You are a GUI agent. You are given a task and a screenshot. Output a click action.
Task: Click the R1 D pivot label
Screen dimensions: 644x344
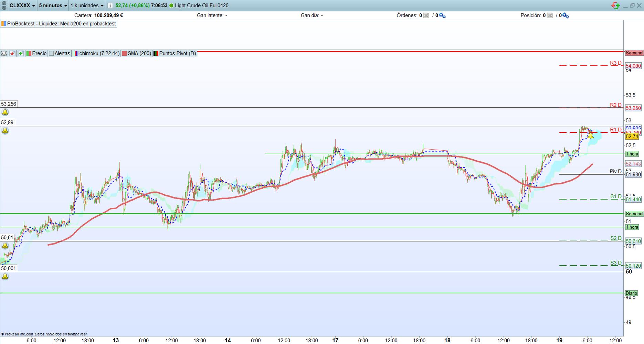click(616, 130)
